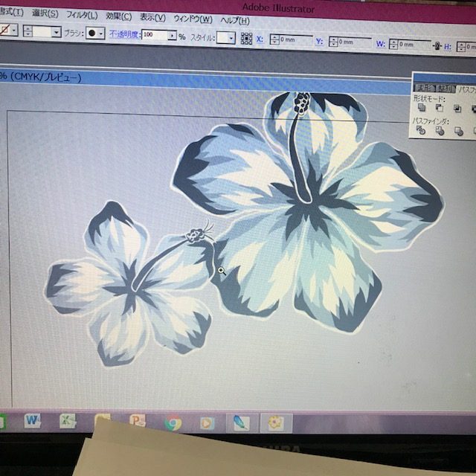Launch PowerPoint from the taskbar

[x=138, y=422]
